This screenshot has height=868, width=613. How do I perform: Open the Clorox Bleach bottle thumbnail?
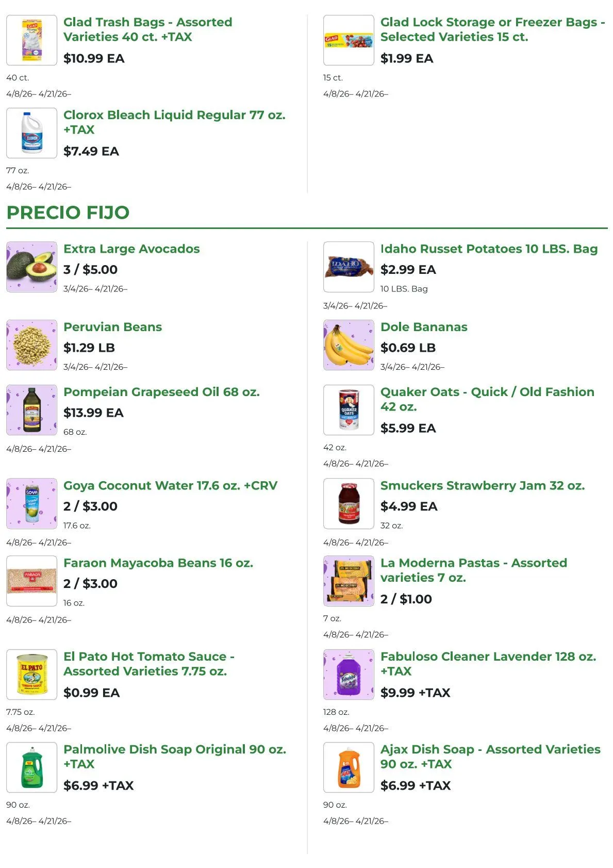coord(31,133)
